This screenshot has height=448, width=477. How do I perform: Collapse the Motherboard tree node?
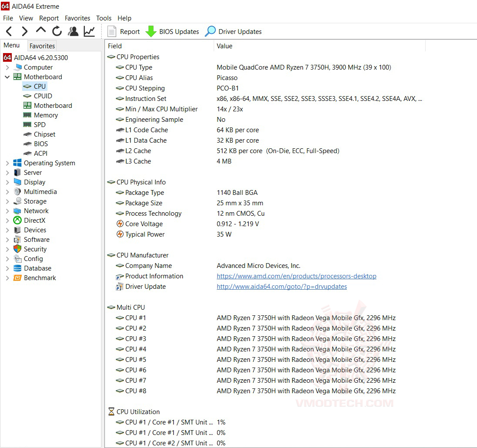[x=7, y=77]
